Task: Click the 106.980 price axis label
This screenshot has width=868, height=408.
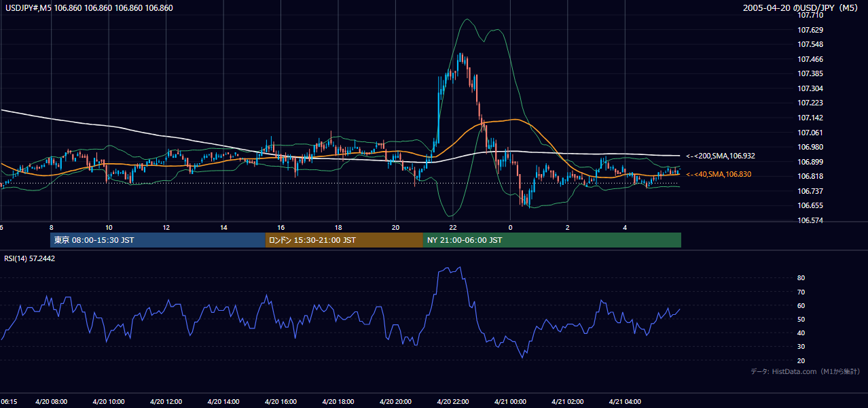Action: click(x=810, y=147)
